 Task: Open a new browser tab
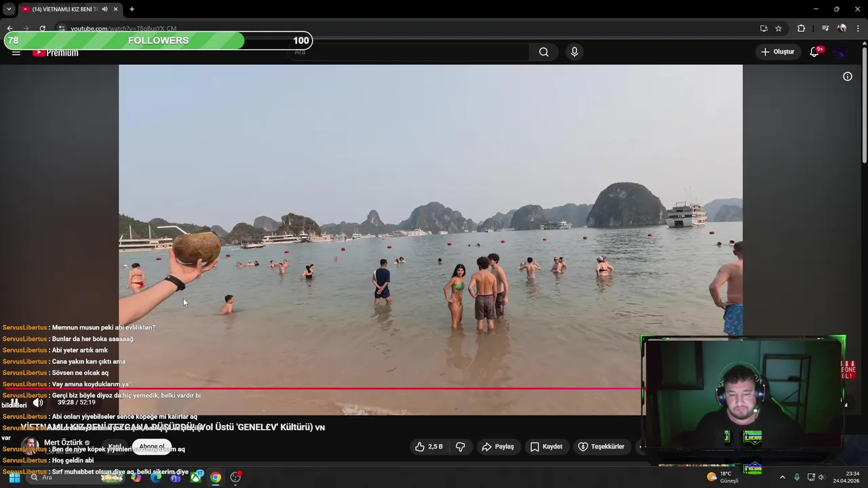coord(132,9)
